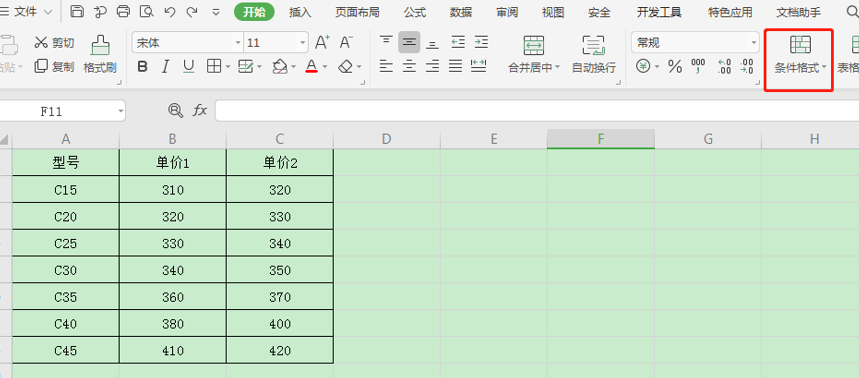Click the magnifier icon beside the formula bar
This screenshot has height=378, width=859.
175,111
